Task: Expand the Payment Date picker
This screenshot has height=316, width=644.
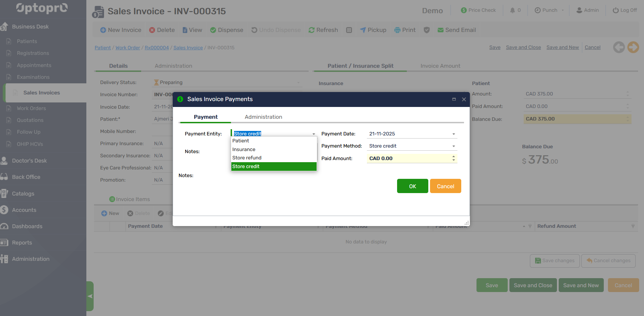Action: coord(454,134)
